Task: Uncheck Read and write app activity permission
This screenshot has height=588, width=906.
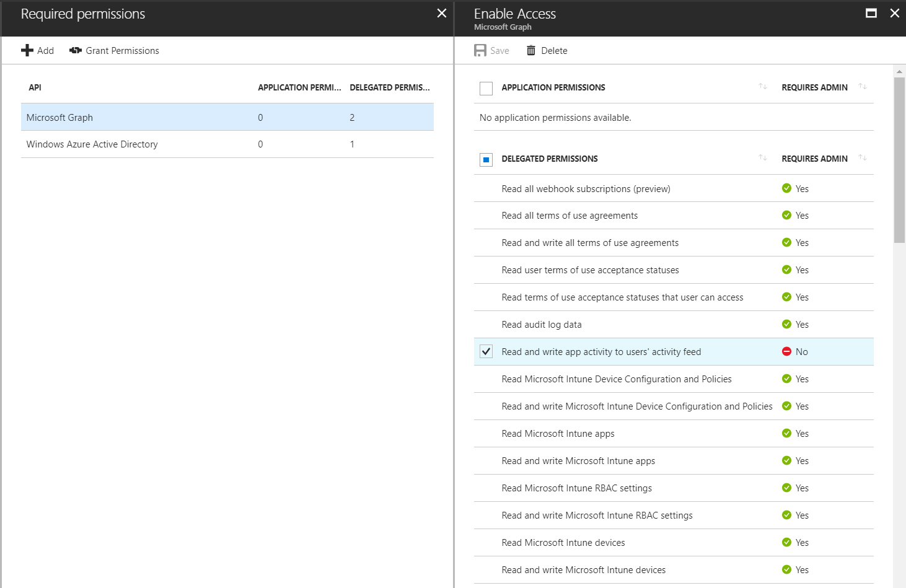Action: coord(486,352)
